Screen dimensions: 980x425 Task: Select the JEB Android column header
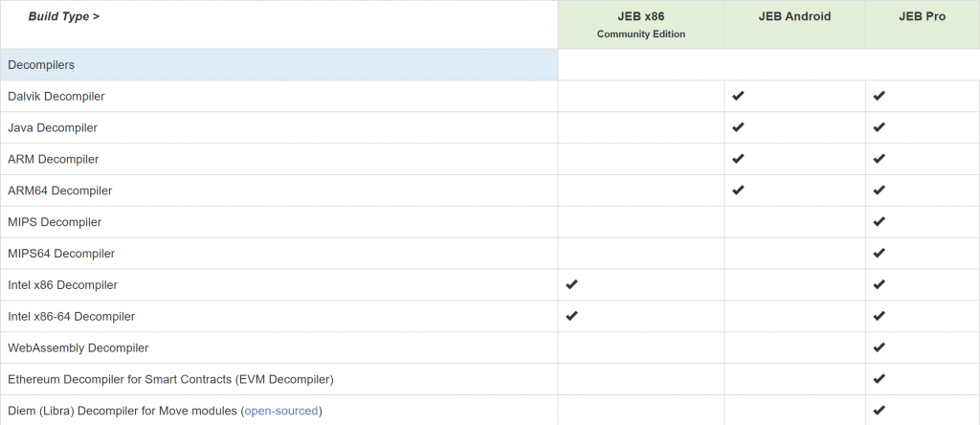[794, 16]
